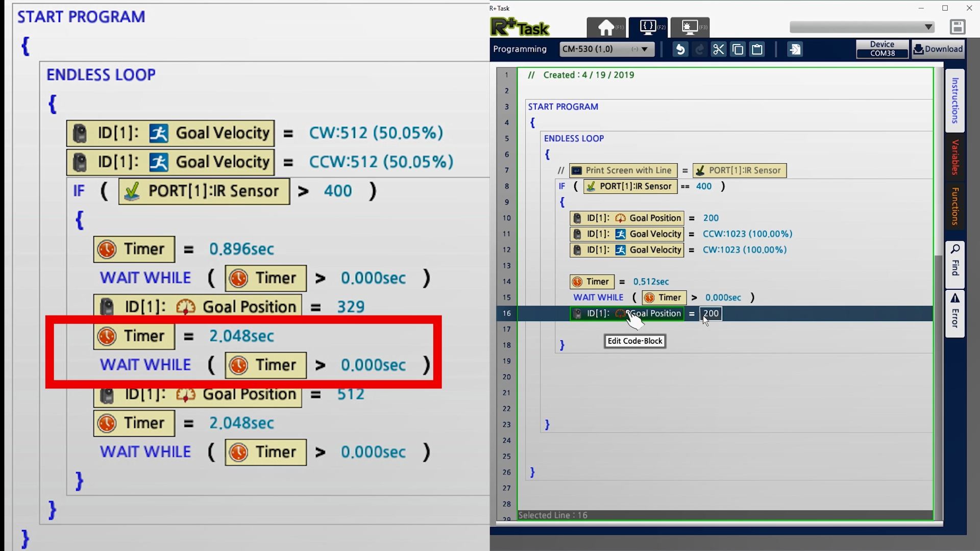Open the Instructions side panel
980x551 pixels.
point(954,101)
